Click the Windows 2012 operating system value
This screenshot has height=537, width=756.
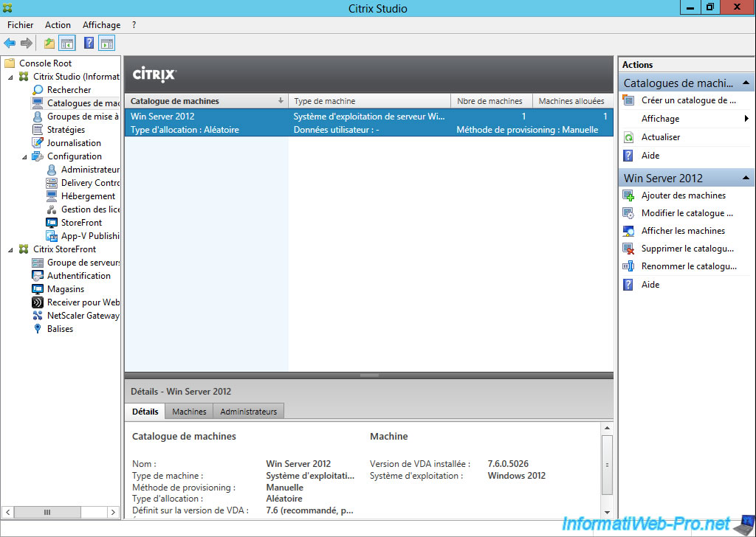point(516,476)
